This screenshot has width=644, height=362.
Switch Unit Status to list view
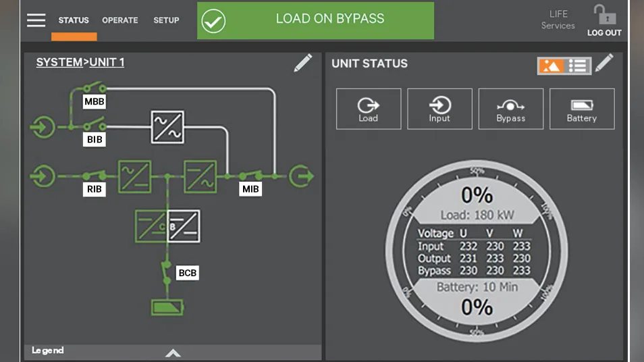point(577,66)
